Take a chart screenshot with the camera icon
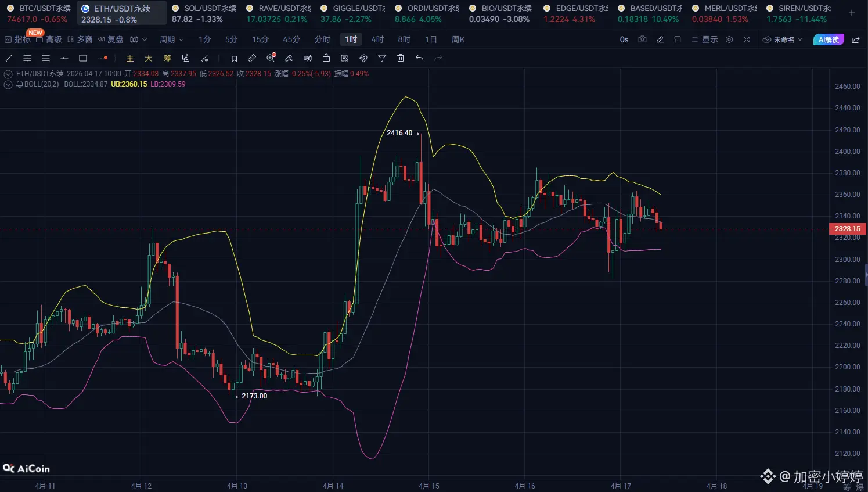 point(642,39)
